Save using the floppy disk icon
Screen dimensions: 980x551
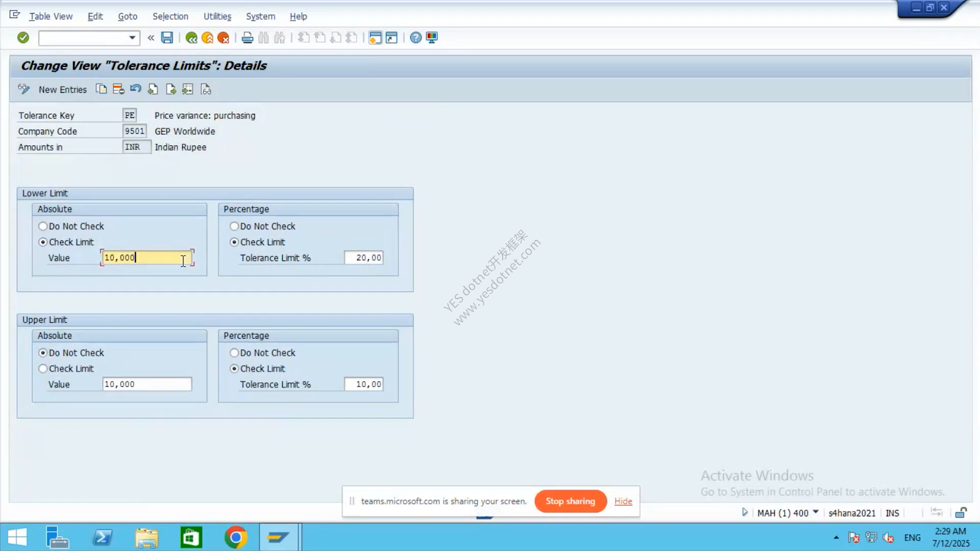[x=167, y=37]
